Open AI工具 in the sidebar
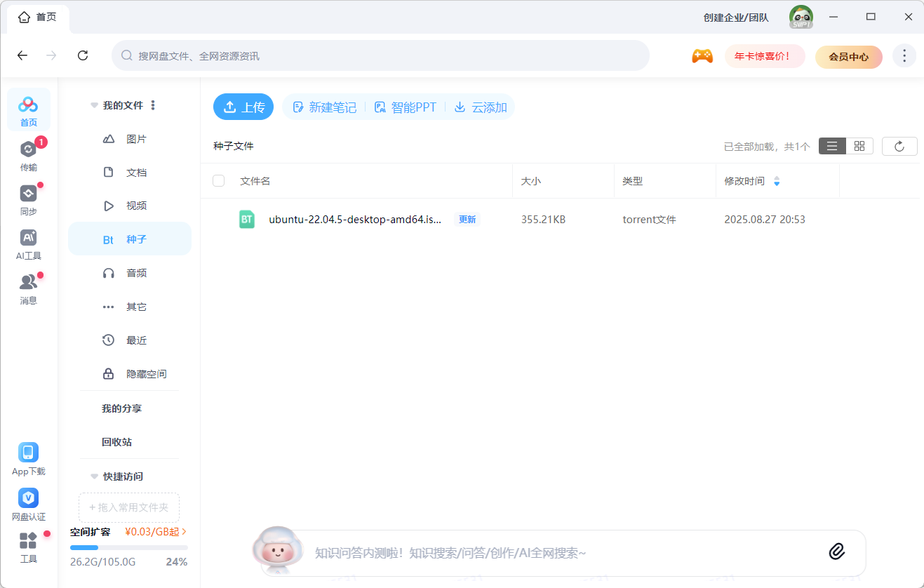 28,244
